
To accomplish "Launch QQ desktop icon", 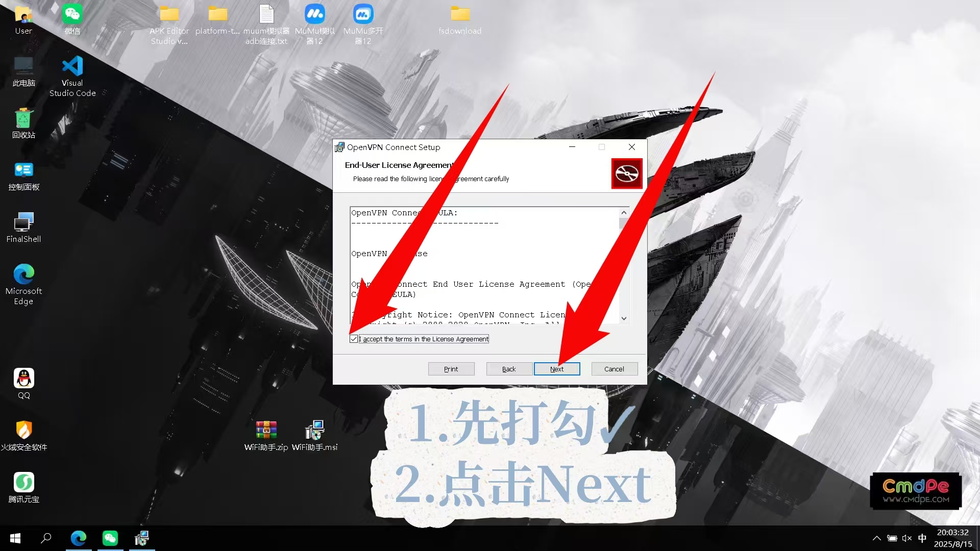I will coord(23,385).
